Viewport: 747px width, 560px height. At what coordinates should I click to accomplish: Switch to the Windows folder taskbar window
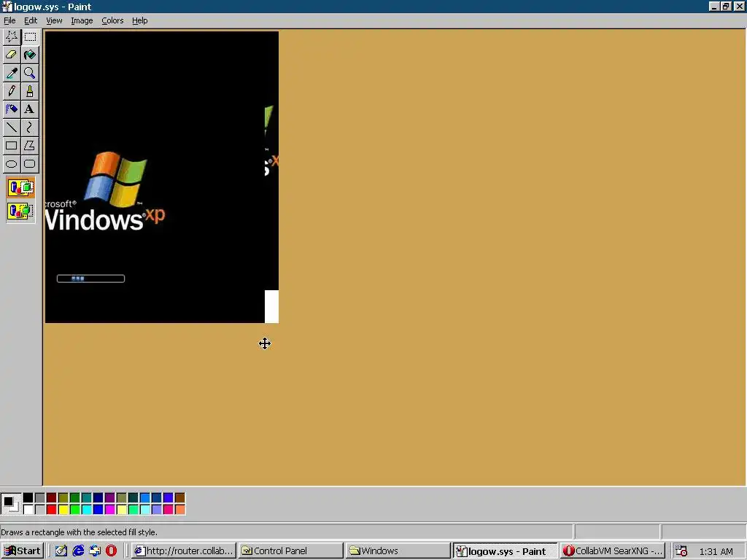pyautogui.click(x=398, y=551)
